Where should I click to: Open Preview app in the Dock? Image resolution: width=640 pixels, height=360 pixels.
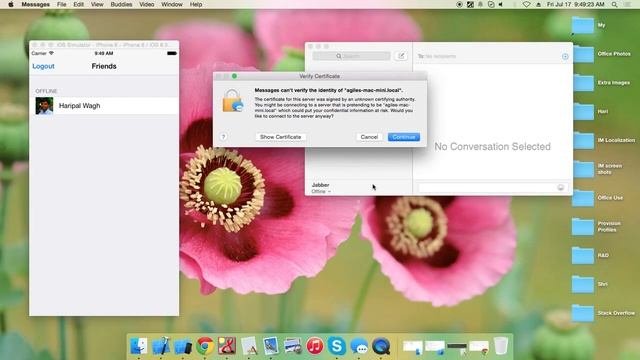[x=271, y=346]
